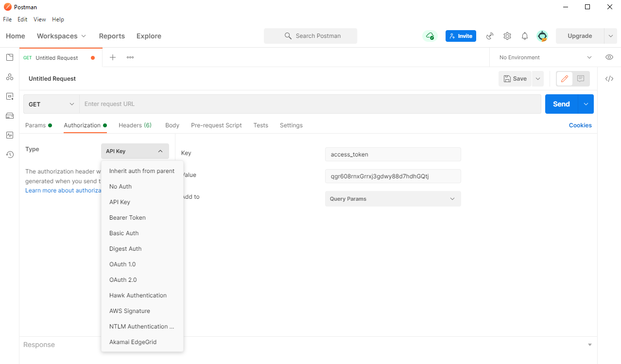Open the Collections sidebar panel
This screenshot has height=364, width=621.
pos(9,57)
